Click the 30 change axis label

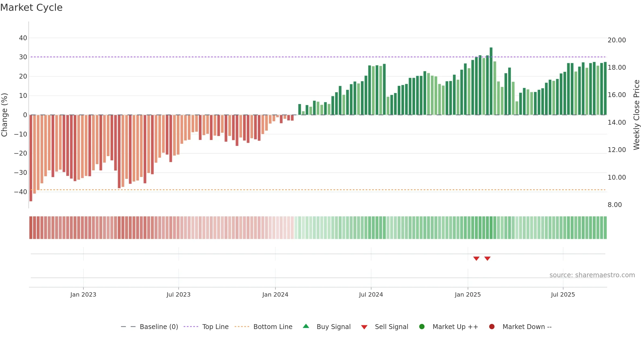(23, 57)
